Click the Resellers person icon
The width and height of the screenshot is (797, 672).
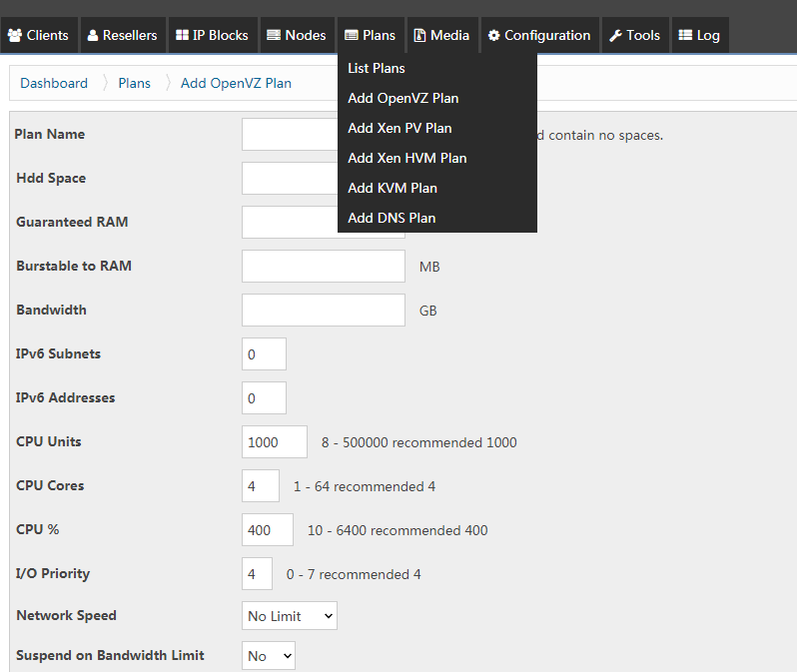click(x=93, y=35)
